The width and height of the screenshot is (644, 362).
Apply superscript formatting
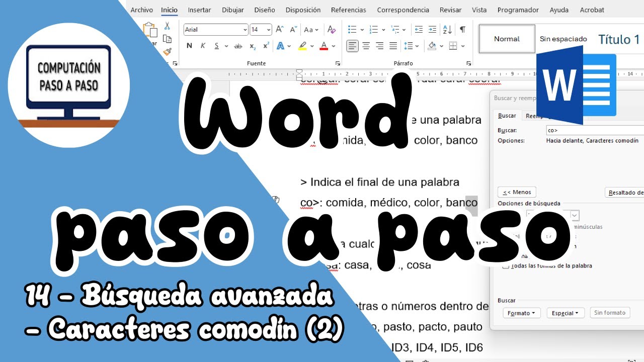(266, 46)
